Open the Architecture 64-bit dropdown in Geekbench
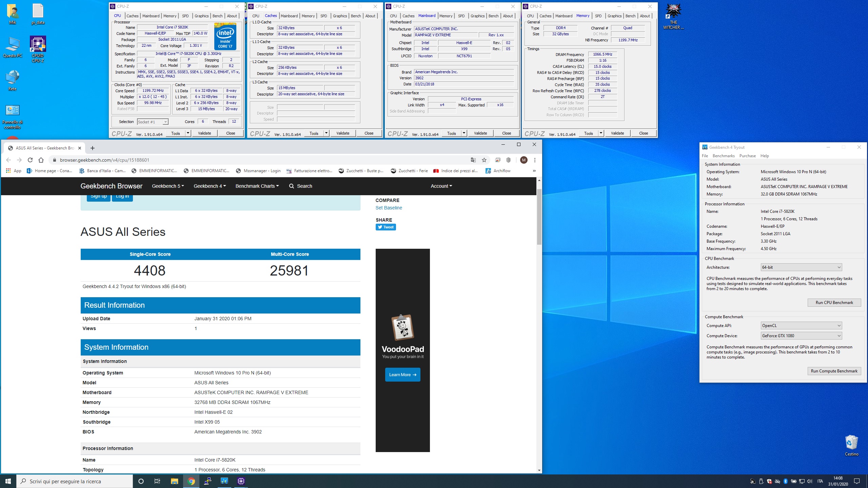 coord(801,267)
